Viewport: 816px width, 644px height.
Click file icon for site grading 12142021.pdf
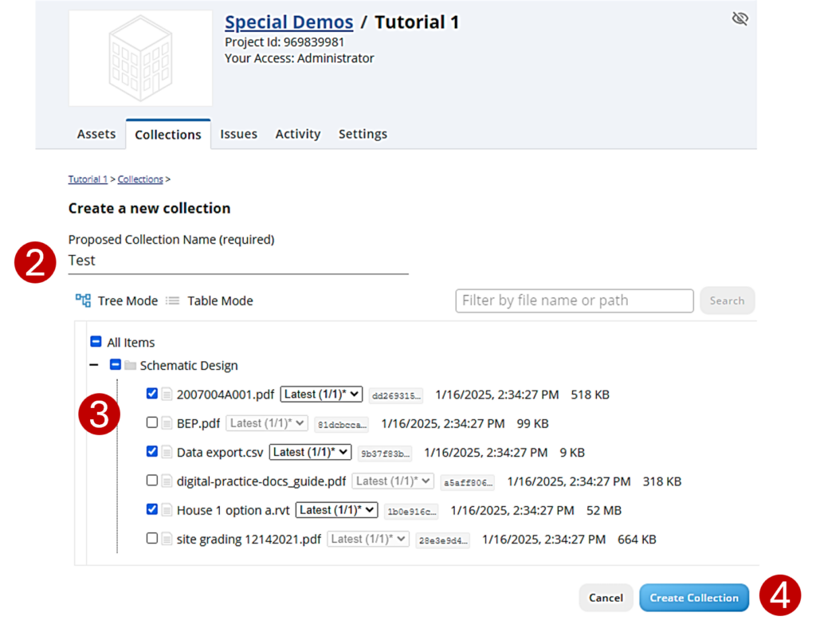point(167,539)
